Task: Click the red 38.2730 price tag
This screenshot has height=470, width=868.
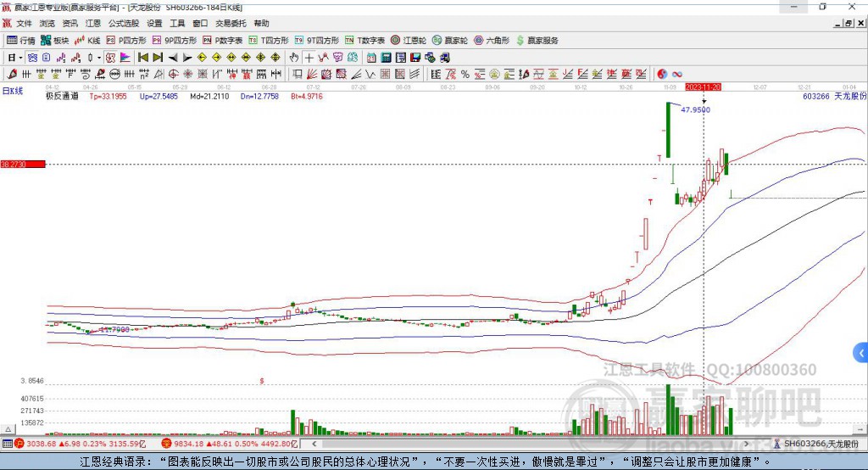Action: pyautogui.click(x=23, y=164)
